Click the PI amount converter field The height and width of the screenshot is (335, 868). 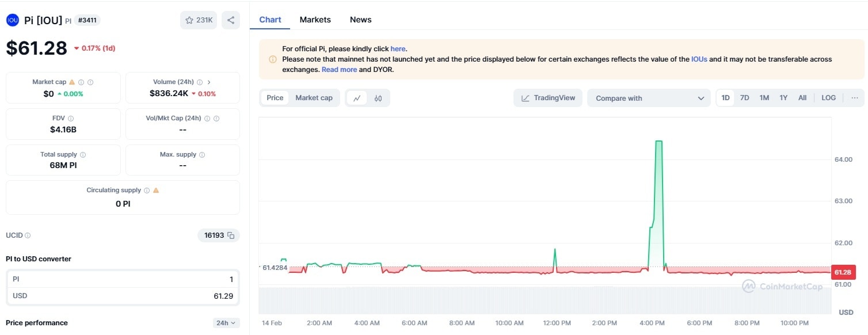(x=123, y=279)
